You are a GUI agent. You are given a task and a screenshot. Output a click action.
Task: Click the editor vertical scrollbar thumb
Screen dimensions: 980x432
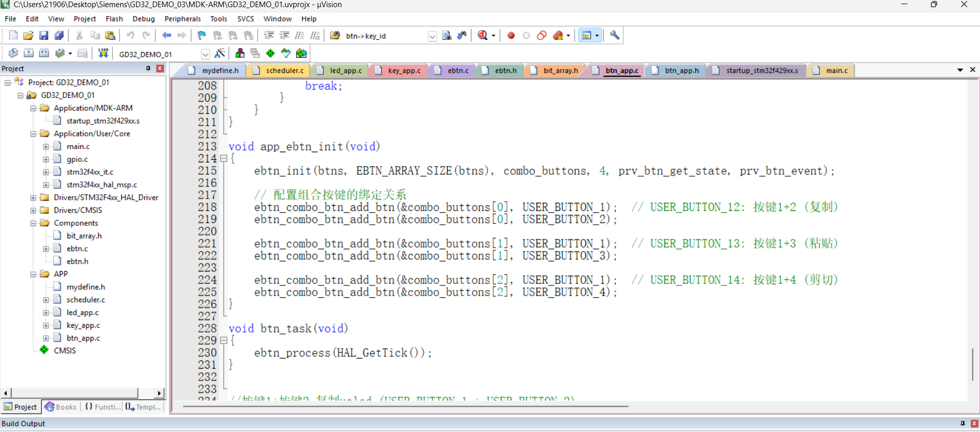[972, 365]
